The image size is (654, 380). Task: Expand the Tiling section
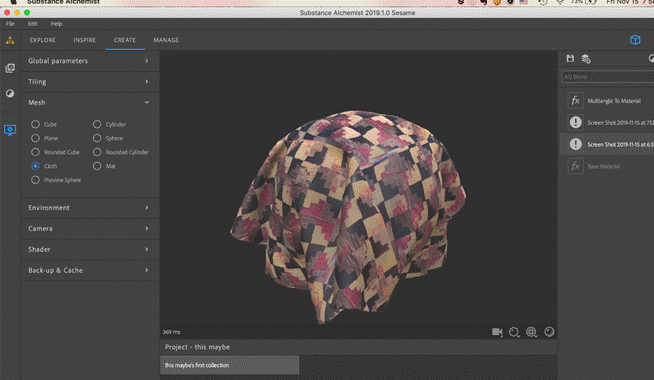tap(89, 82)
